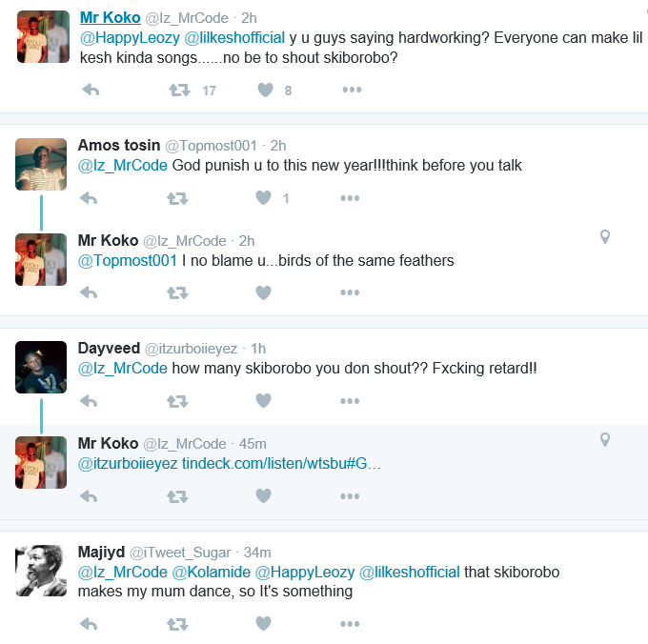The height and width of the screenshot is (644, 648).
Task: Like Mr Koko's tweet with 8 likes
Action: 265,91
